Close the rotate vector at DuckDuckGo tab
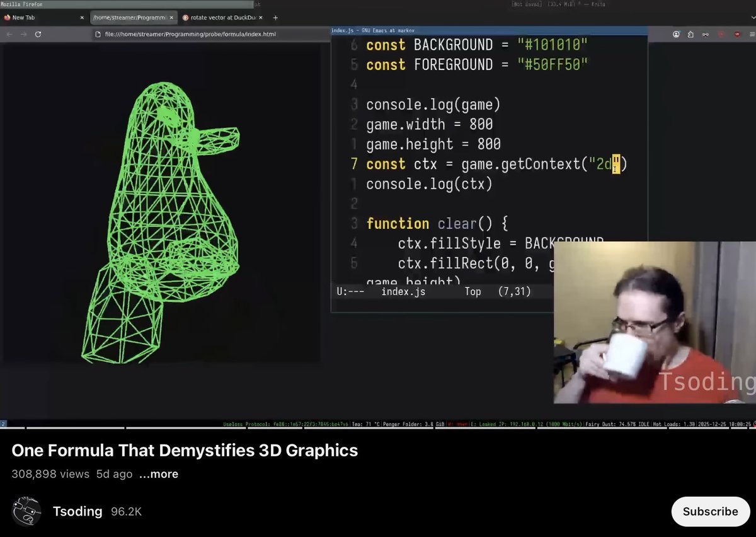 261,18
